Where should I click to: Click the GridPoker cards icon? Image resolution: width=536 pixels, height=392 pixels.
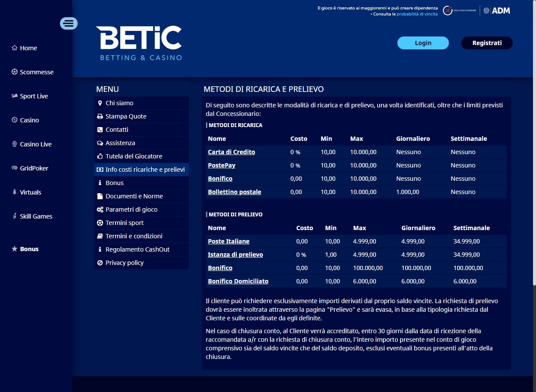point(15,168)
